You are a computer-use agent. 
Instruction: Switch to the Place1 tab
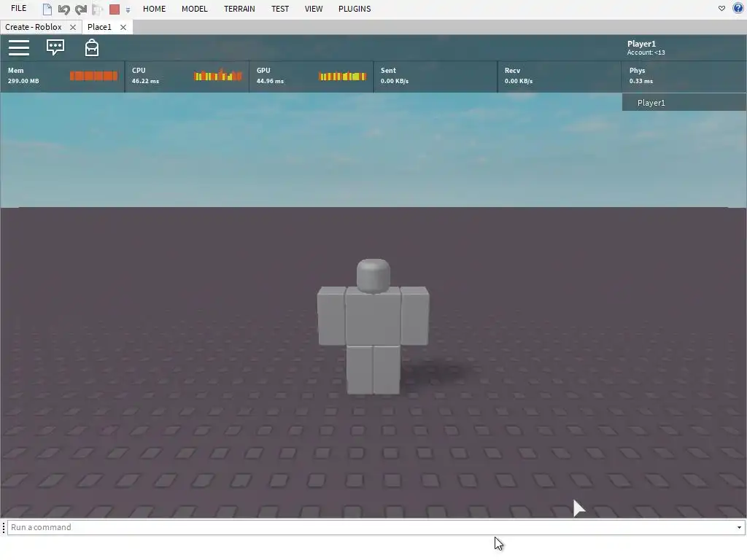pos(99,27)
